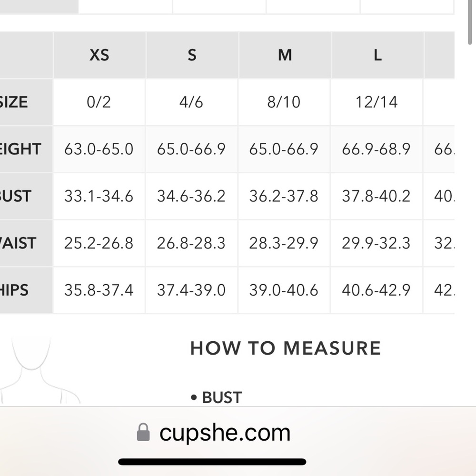Click XS bust value 33.1-34.6
This screenshot has width=476, height=476.
(x=99, y=196)
